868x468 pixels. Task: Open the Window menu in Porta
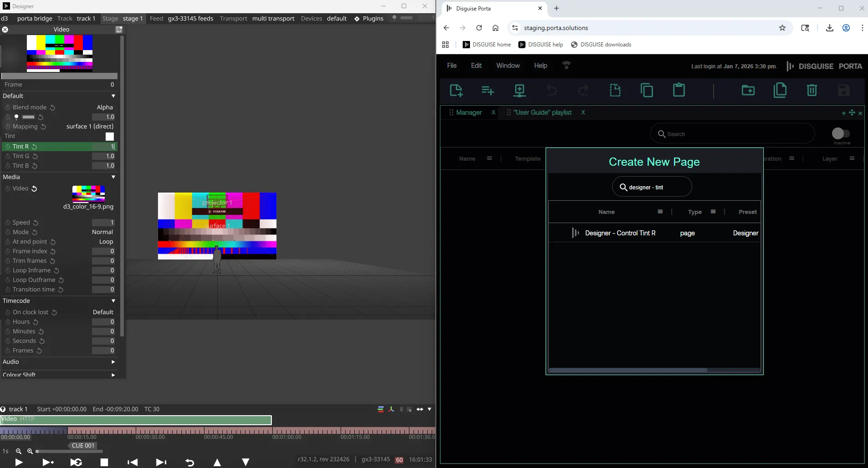(507, 66)
